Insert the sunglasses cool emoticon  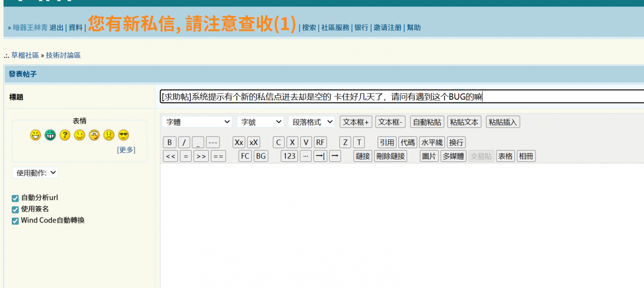pyautogui.click(x=123, y=135)
